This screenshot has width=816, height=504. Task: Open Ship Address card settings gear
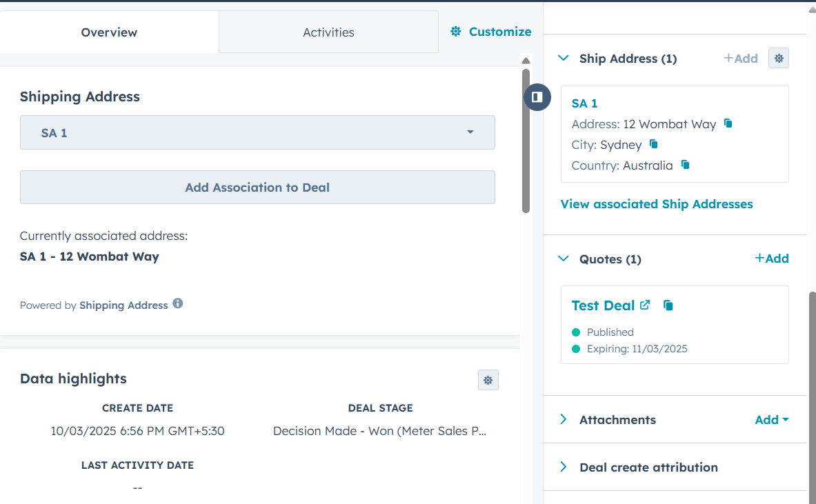click(x=778, y=58)
